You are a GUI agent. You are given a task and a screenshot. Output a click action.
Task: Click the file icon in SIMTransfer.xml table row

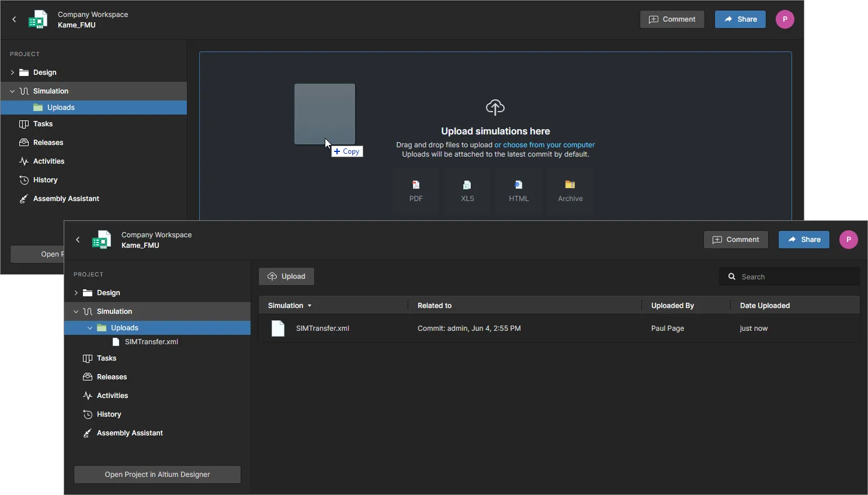tap(278, 328)
